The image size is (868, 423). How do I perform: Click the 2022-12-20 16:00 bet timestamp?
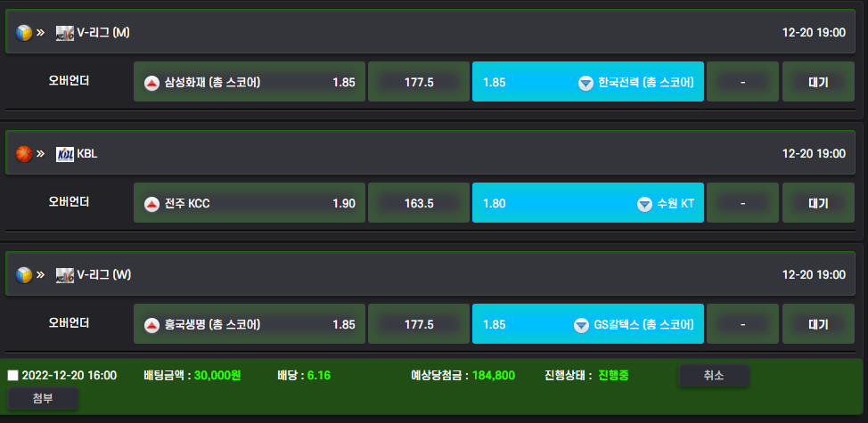click(70, 376)
